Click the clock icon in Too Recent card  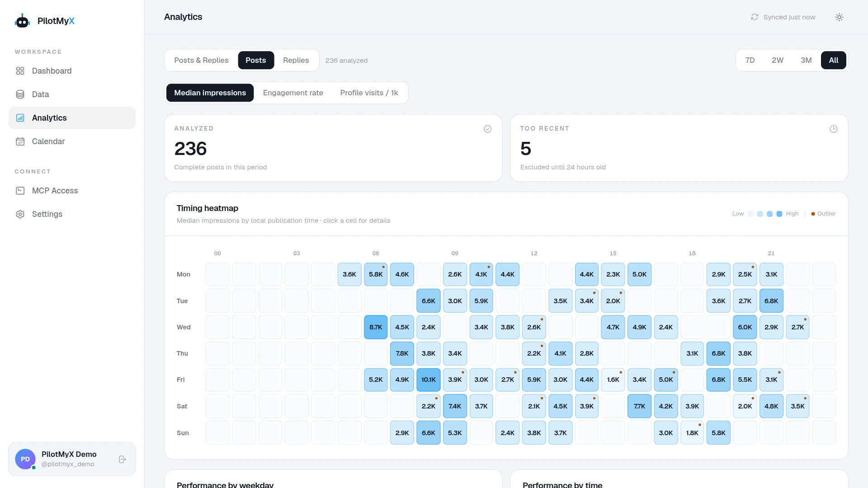point(834,129)
